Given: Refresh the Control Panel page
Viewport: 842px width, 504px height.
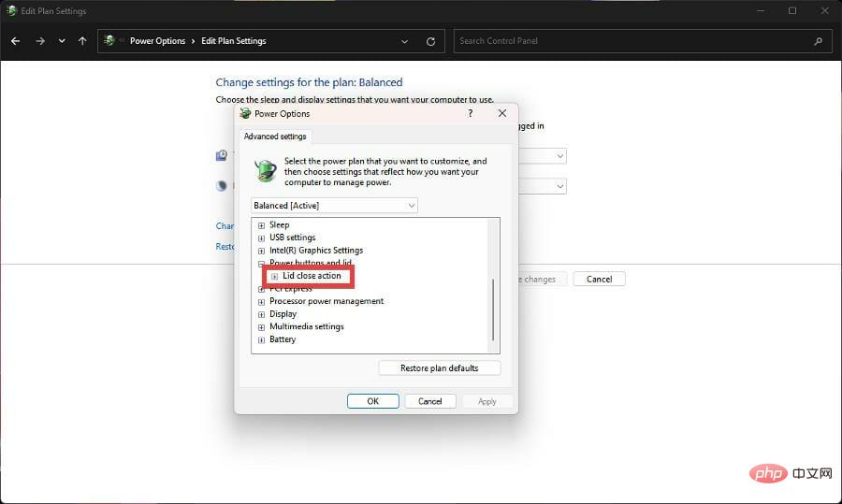Looking at the screenshot, I should pyautogui.click(x=430, y=41).
